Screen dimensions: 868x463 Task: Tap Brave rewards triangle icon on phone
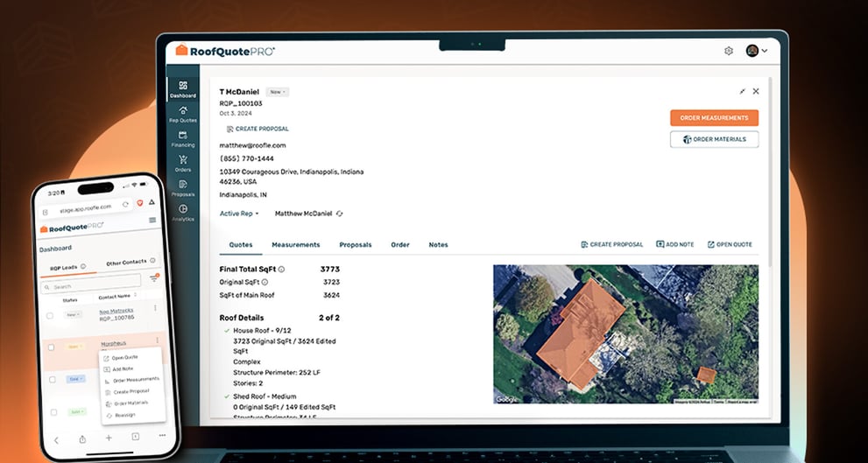point(152,202)
